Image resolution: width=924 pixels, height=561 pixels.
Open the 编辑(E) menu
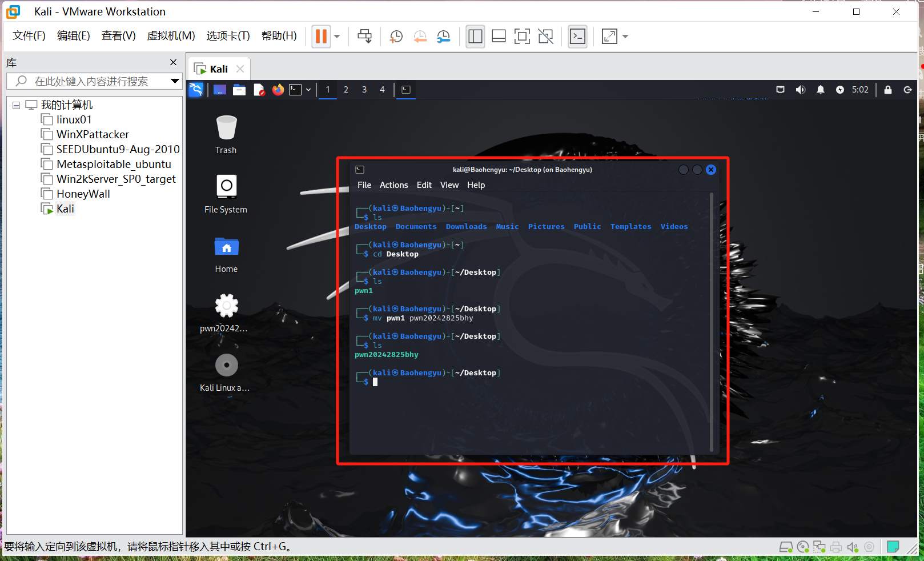74,36
